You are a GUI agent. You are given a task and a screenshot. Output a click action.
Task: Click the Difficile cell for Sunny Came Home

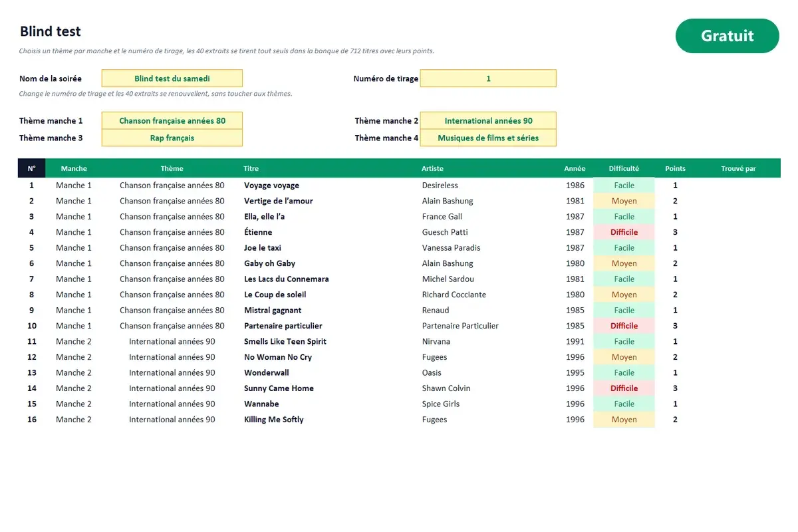click(624, 388)
